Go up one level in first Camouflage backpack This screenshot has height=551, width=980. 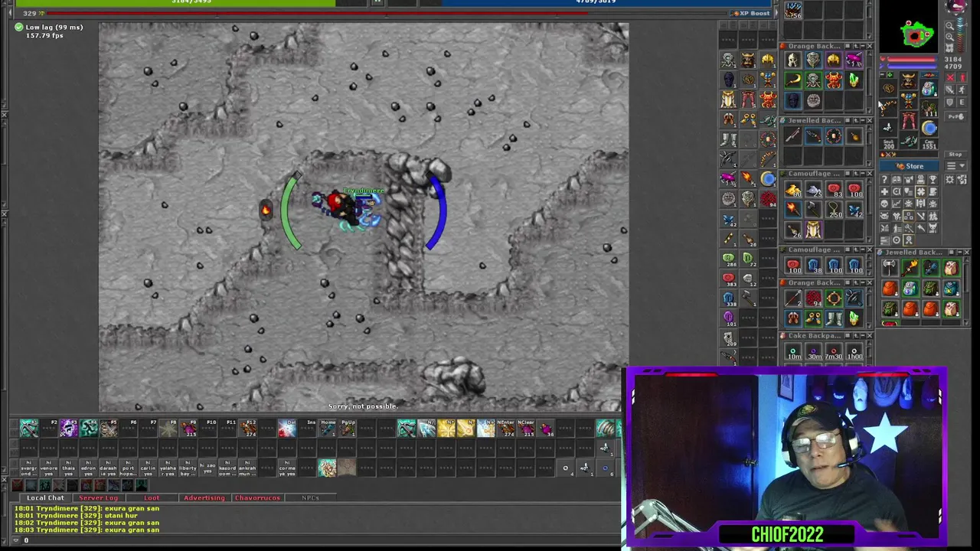856,174
